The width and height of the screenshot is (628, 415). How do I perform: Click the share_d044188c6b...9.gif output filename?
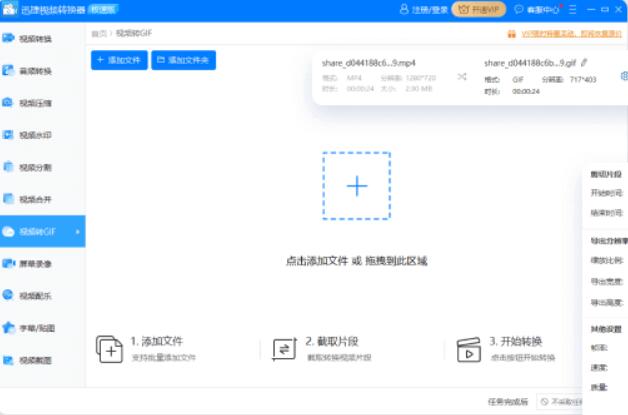(530, 63)
